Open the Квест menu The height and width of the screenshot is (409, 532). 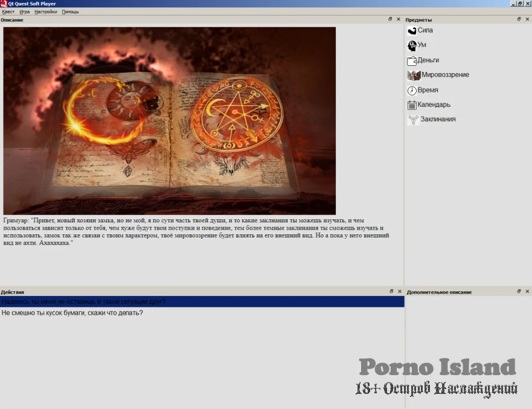8,11
